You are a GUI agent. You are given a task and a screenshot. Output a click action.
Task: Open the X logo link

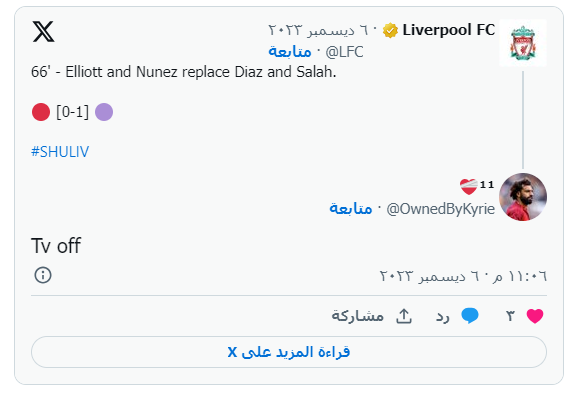[43, 31]
